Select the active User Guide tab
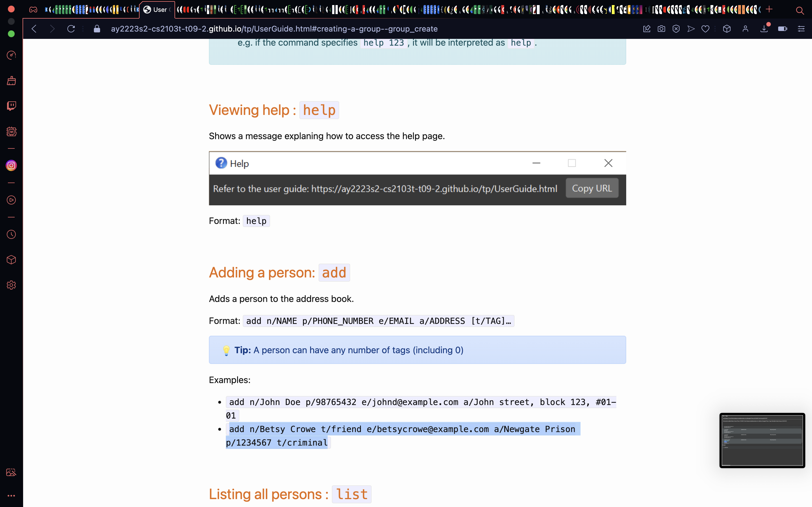 click(x=156, y=10)
